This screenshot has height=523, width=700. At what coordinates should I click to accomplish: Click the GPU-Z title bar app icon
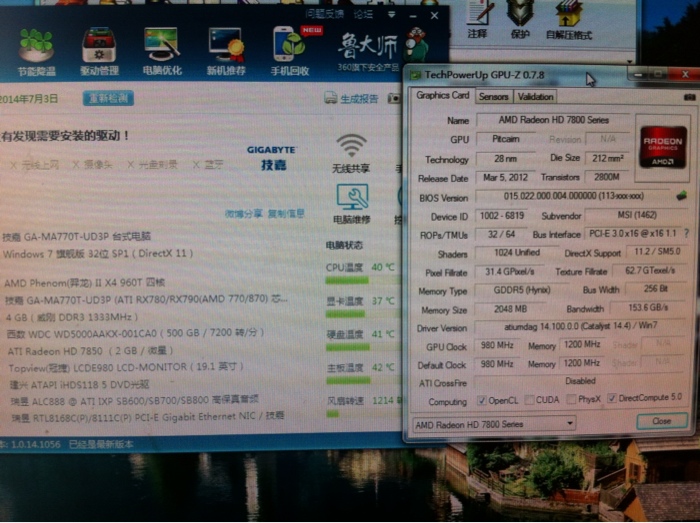[x=415, y=75]
